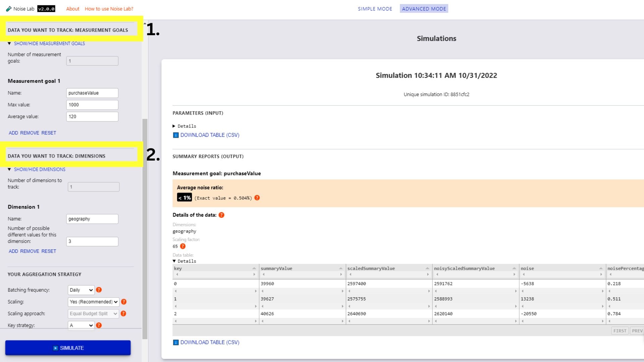Open the Batching frequency dropdown
The image size is (644, 362).
[81, 290]
